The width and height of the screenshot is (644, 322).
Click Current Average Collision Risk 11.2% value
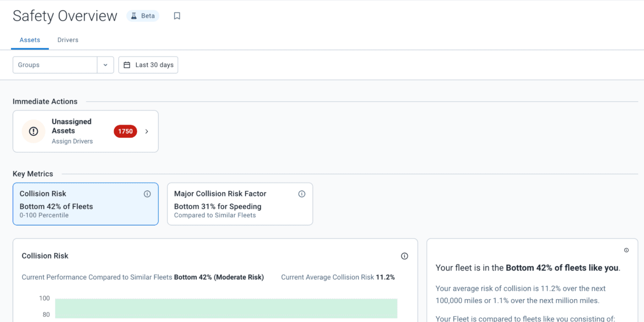pos(385,277)
